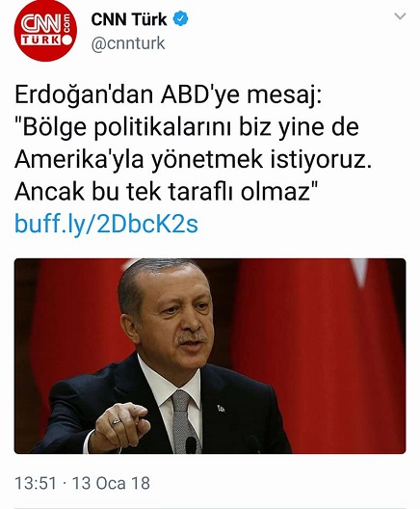Click the line starting "Bölge politikalarını"
Screen dimensions: 420x509
(187, 127)
